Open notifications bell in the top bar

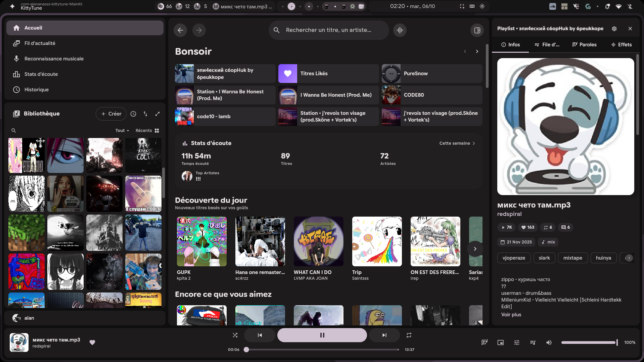pos(607,6)
